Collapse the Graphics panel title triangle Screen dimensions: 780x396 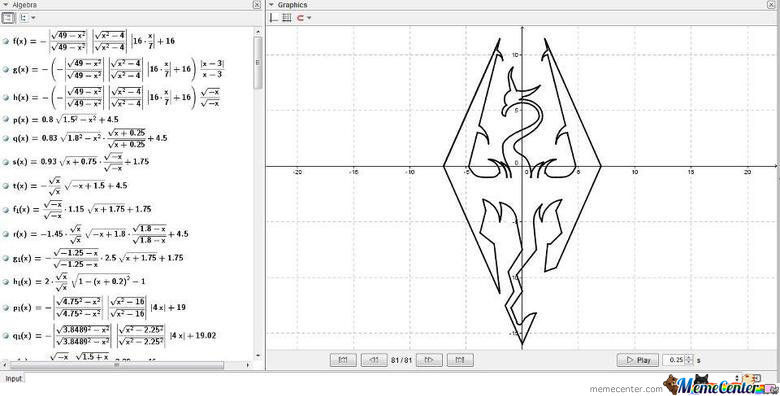point(272,5)
